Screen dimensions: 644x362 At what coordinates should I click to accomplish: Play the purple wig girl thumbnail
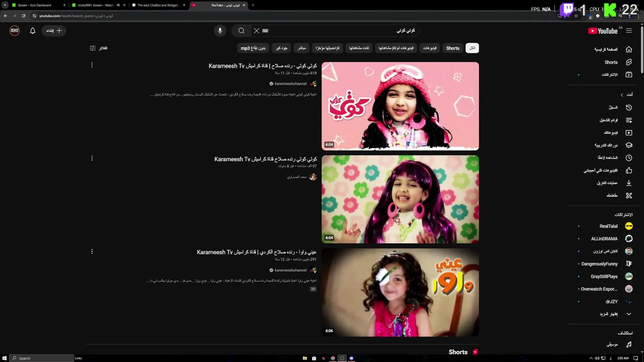click(x=400, y=199)
